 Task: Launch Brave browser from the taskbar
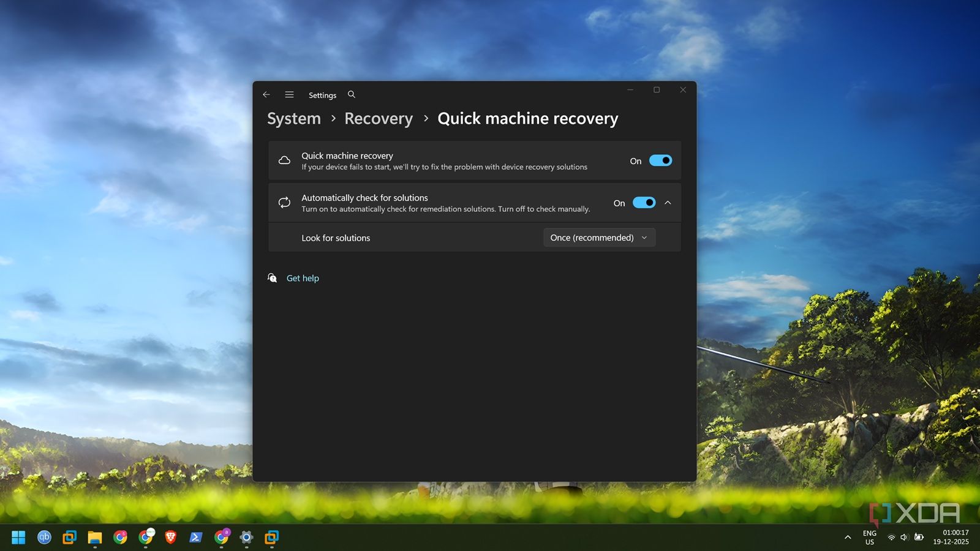click(x=170, y=538)
